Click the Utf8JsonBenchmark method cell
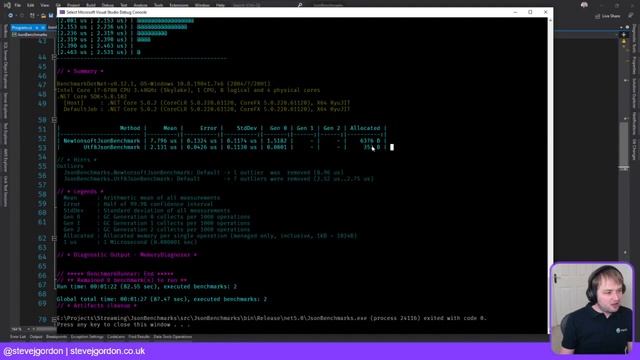 coord(112,147)
